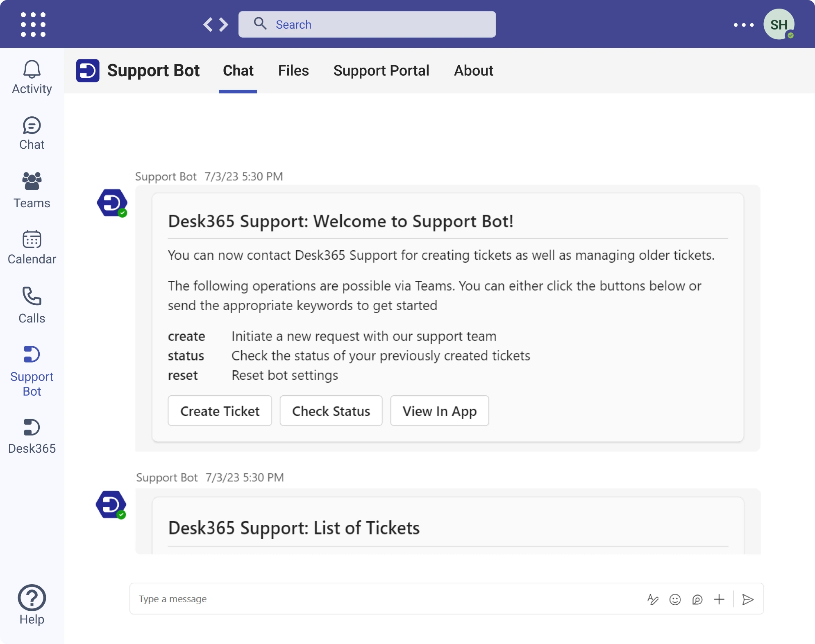The width and height of the screenshot is (815, 644).
Task: Open the Calls sidebar item
Action: point(32,305)
